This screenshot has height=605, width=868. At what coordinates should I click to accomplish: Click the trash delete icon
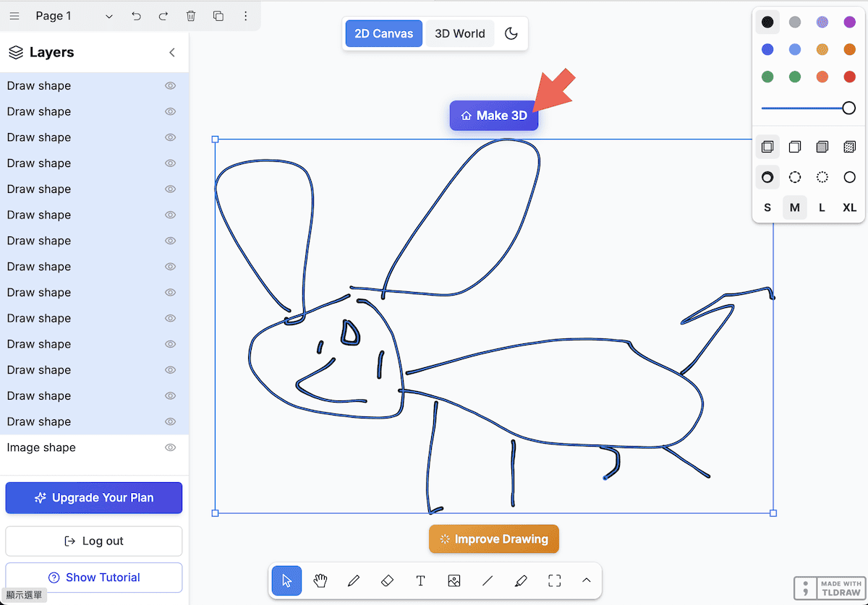coord(191,16)
